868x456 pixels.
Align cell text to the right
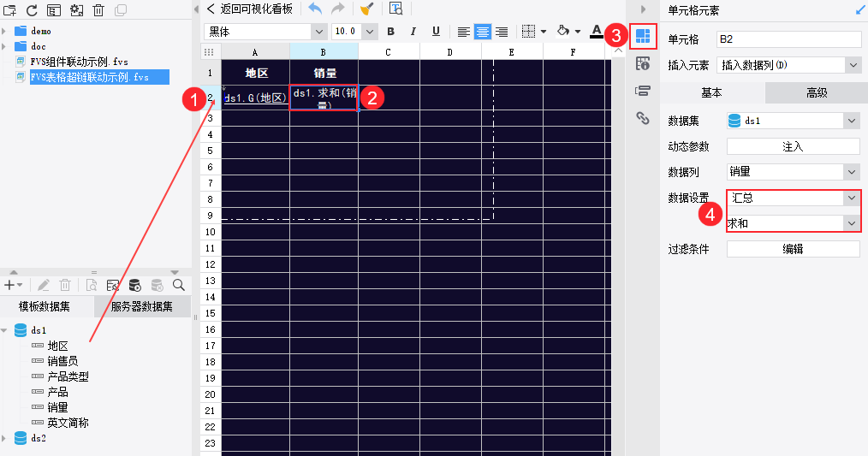(502, 32)
